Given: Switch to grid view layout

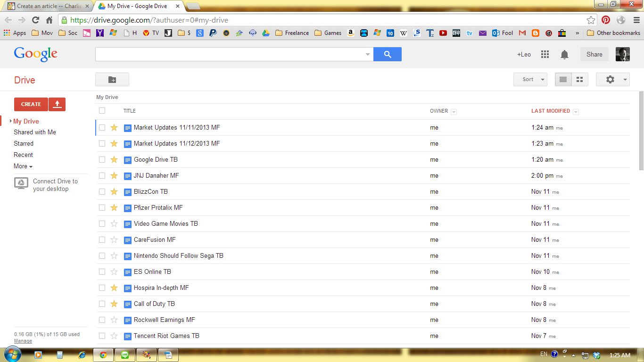Looking at the screenshot, I should (x=580, y=80).
